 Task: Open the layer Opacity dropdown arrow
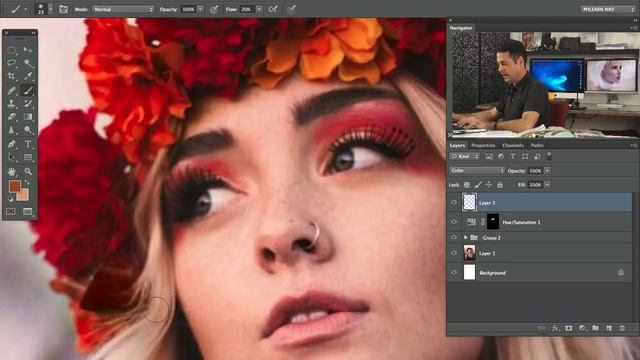(x=547, y=171)
